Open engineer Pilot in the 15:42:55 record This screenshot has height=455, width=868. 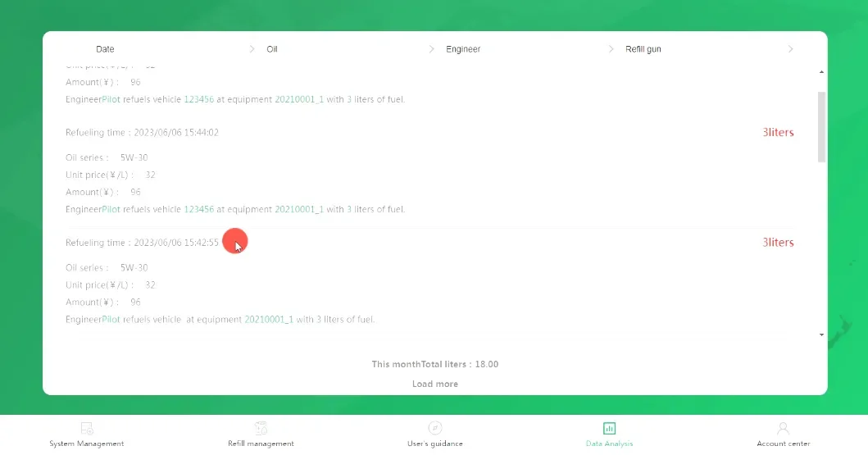tap(111, 320)
